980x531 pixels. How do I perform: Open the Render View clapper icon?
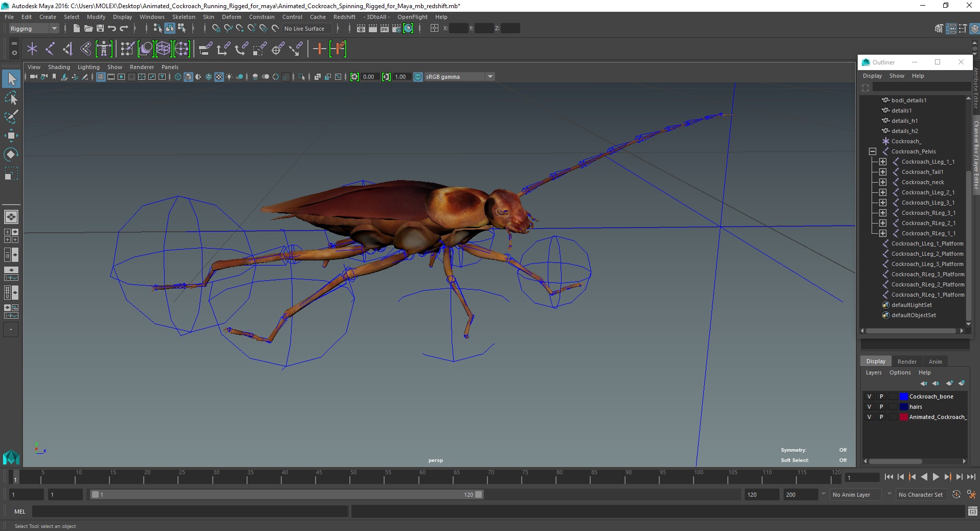tap(361, 29)
